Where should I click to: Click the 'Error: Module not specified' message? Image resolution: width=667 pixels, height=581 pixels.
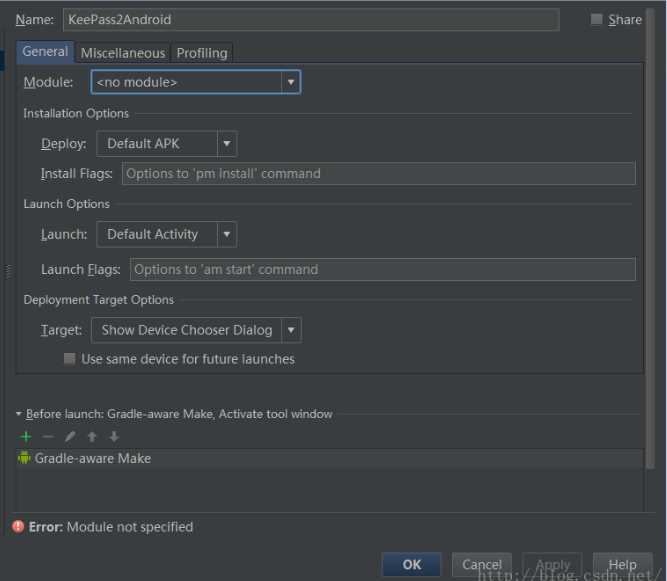(x=111, y=527)
